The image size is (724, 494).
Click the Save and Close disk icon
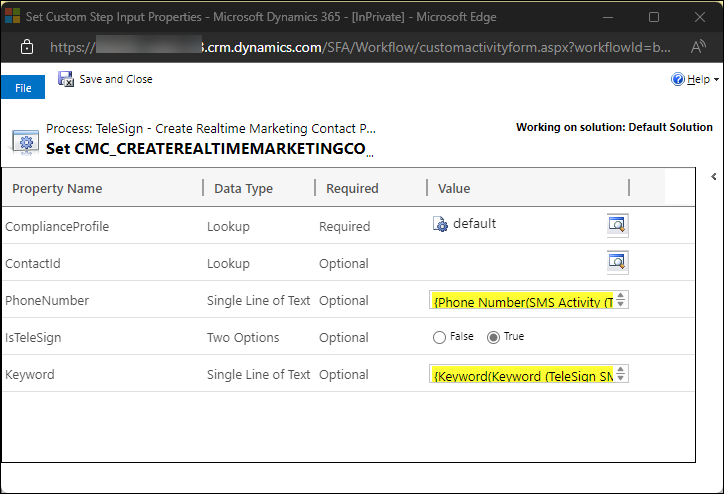click(66, 79)
